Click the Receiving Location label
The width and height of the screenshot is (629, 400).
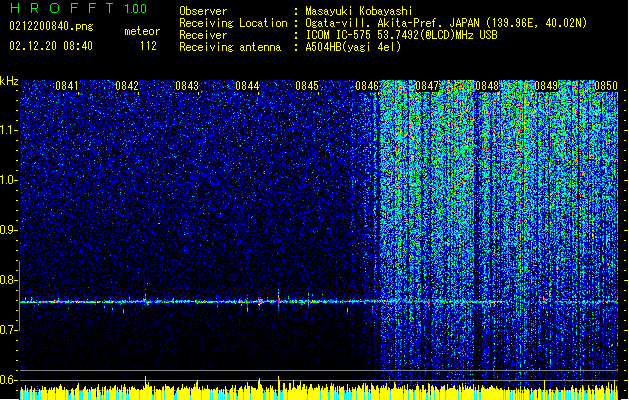click(x=233, y=23)
